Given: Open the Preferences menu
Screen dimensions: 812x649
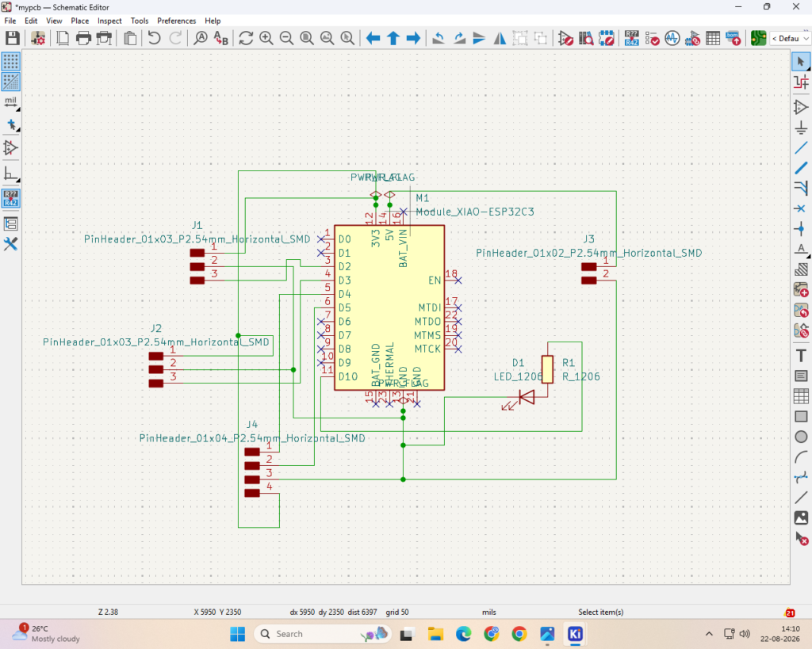Looking at the screenshot, I should (177, 21).
